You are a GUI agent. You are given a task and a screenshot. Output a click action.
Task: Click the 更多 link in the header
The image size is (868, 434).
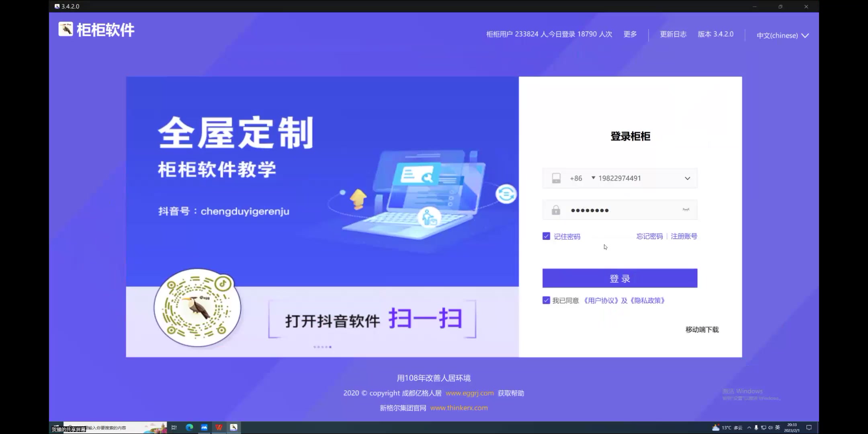(x=630, y=34)
